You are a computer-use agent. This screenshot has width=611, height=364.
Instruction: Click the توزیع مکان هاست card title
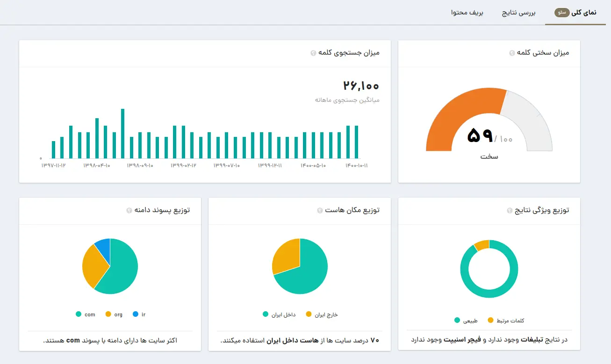point(352,210)
